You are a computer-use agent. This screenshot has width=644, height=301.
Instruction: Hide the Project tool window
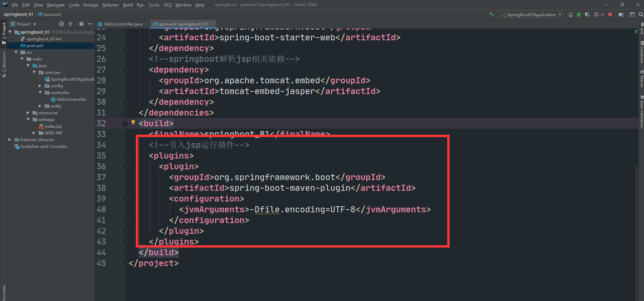click(x=90, y=24)
